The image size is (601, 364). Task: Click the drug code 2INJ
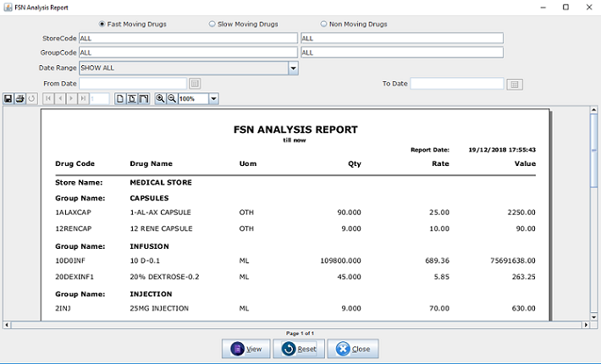point(63,308)
